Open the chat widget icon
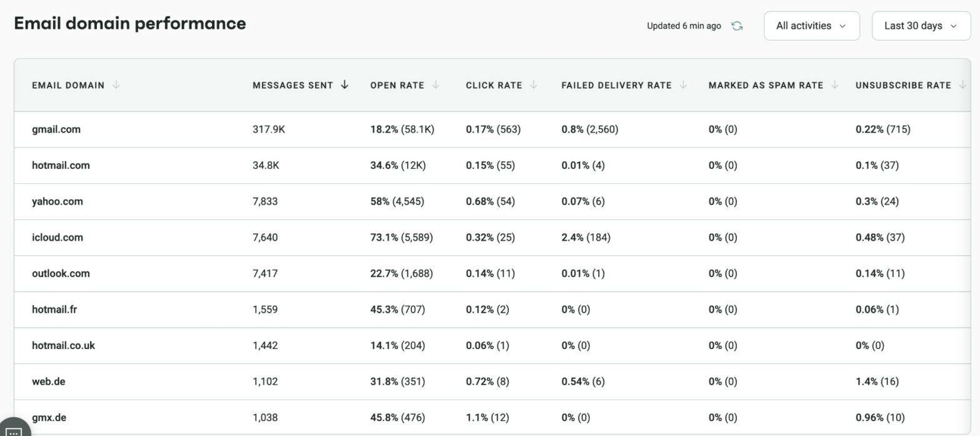Screen dimensions: 980x436 pos(13,430)
